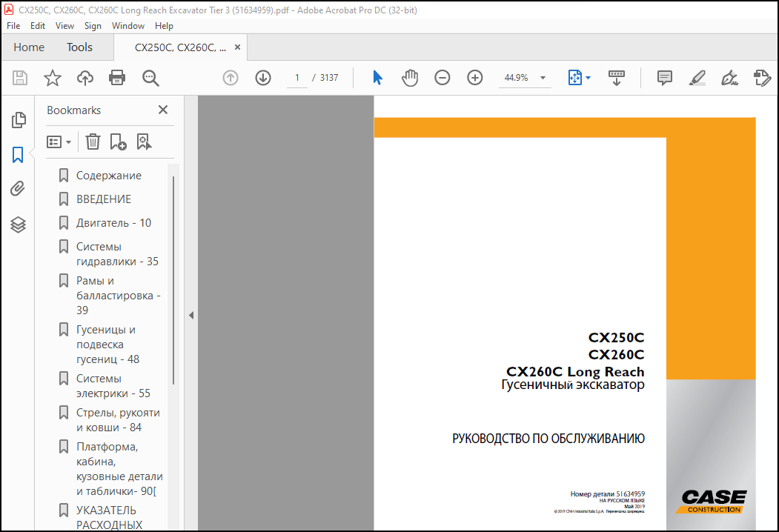Image resolution: width=779 pixels, height=532 pixels.
Task: Click РУКОВОДСТВО ПО ОБСЛУЖИВАНИЮ title text
Action: click(548, 439)
